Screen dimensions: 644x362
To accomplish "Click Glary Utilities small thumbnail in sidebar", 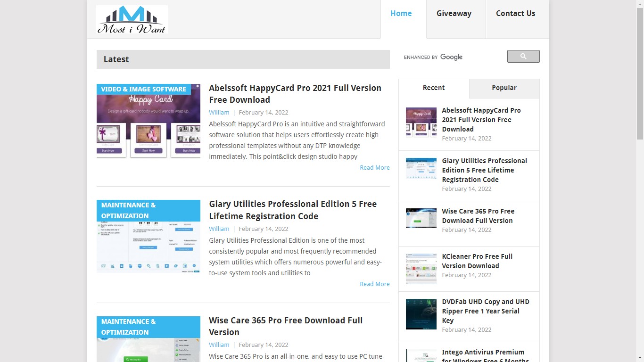I will point(421,169).
